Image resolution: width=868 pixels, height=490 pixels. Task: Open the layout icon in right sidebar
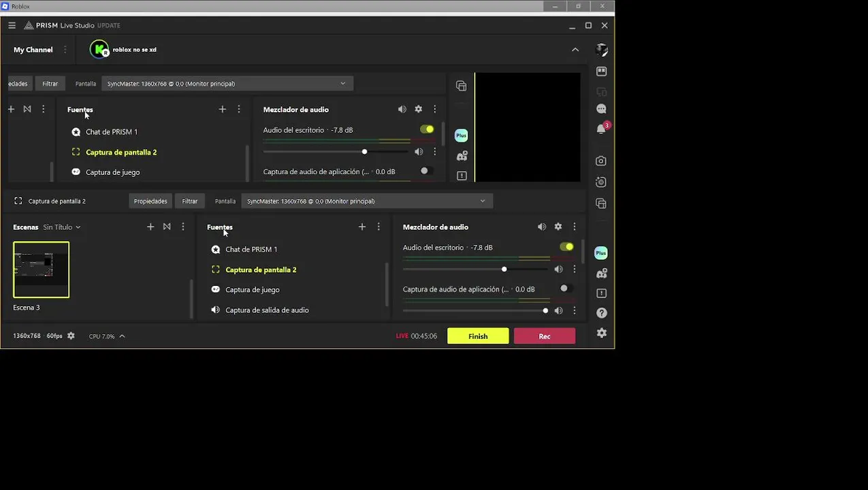pos(601,71)
